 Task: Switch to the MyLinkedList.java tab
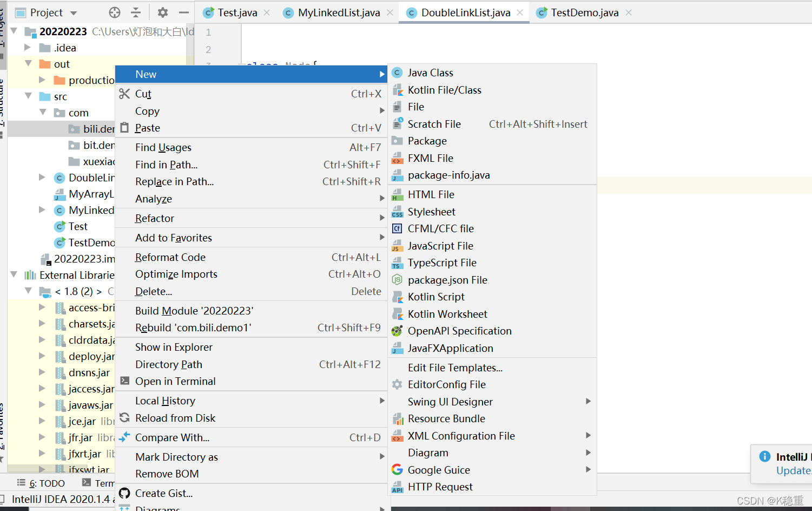(339, 12)
